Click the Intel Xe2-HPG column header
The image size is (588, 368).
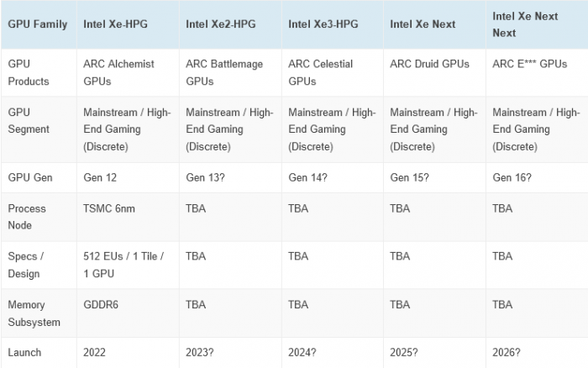[222, 24]
